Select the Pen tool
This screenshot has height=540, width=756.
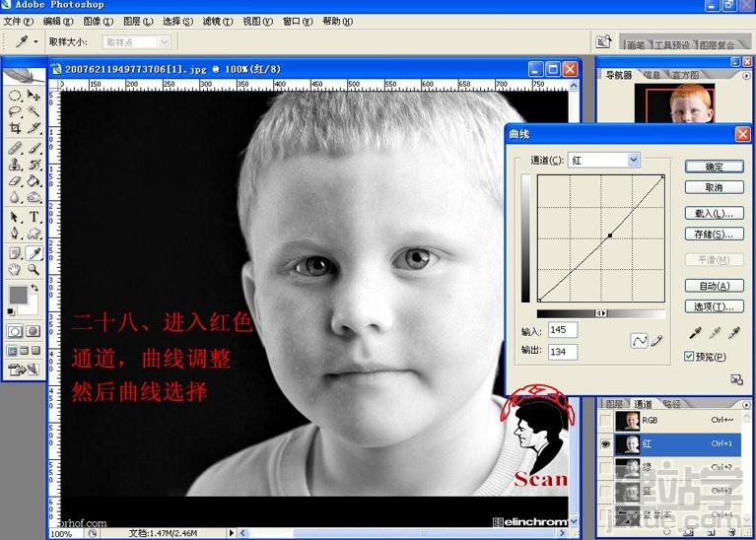tap(15, 234)
